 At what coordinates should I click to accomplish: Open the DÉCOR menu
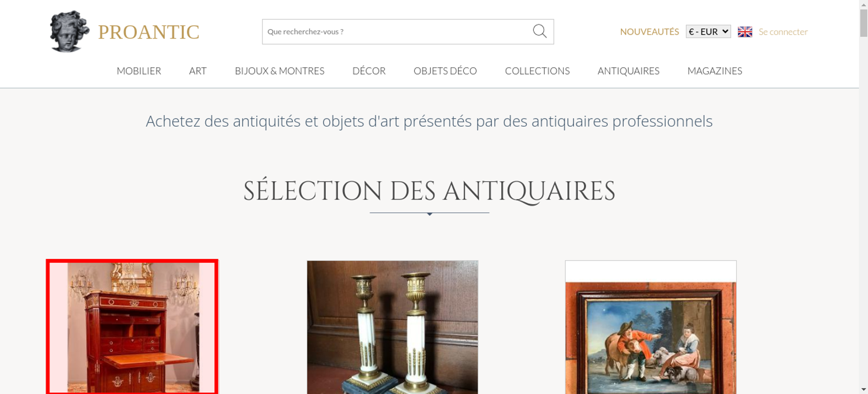(x=369, y=71)
